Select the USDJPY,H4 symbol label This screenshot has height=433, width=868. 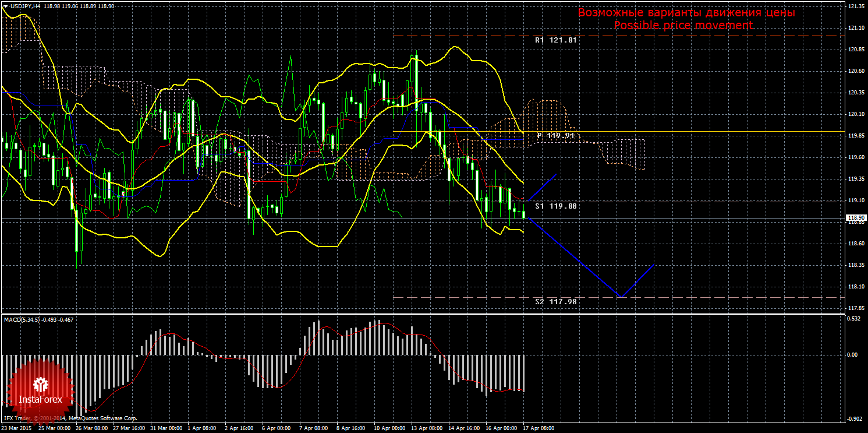(21, 5)
